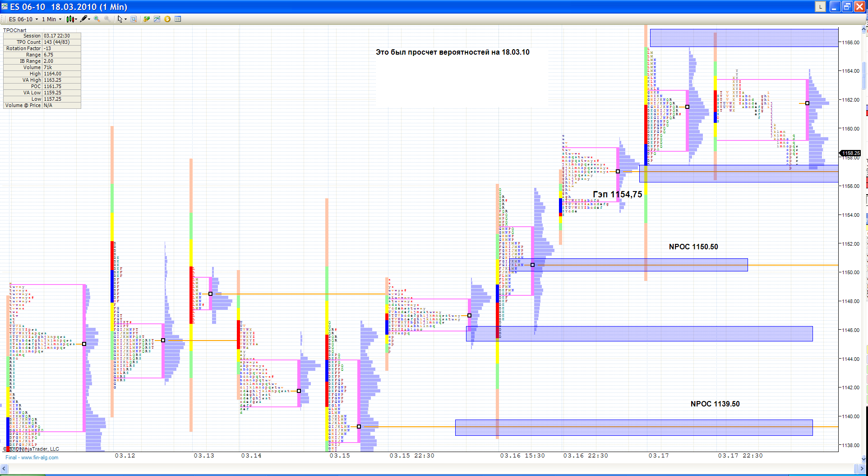868x476 pixels.
Task: Select the pen drawing tools icon
Action: coord(85,19)
